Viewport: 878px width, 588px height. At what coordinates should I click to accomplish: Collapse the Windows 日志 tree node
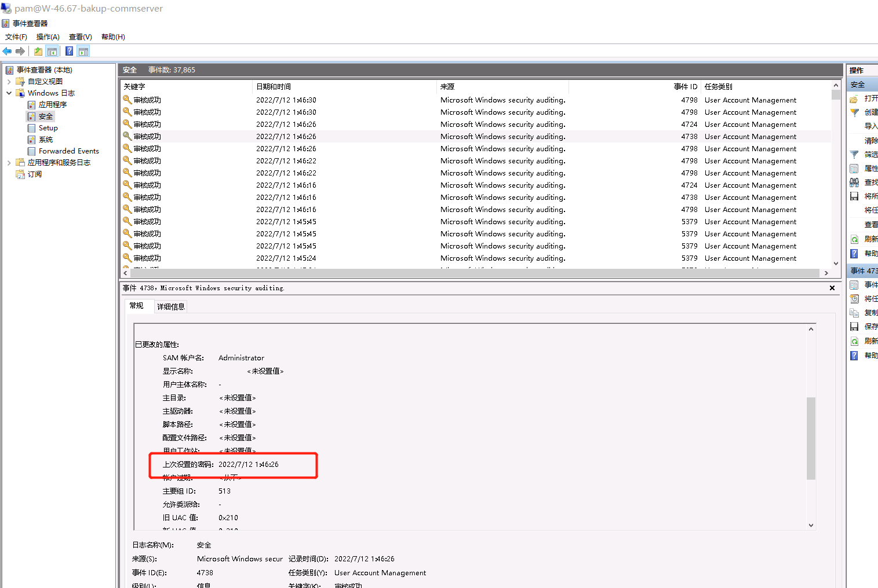pos(9,93)
